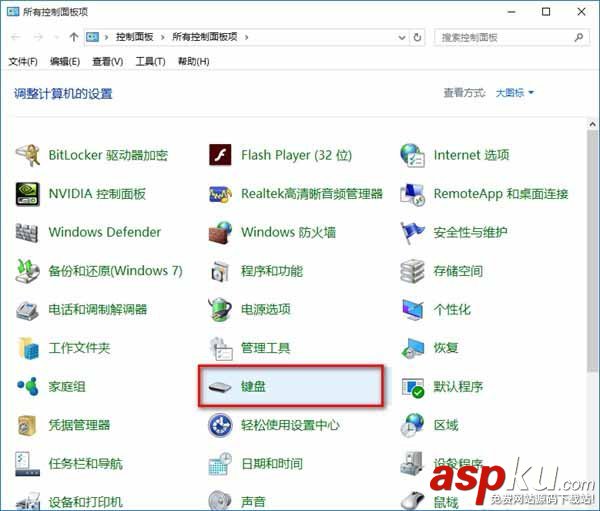Click the 轻松使用设置中心 icon
Viewport: 600px width, 511px height.
220,425
